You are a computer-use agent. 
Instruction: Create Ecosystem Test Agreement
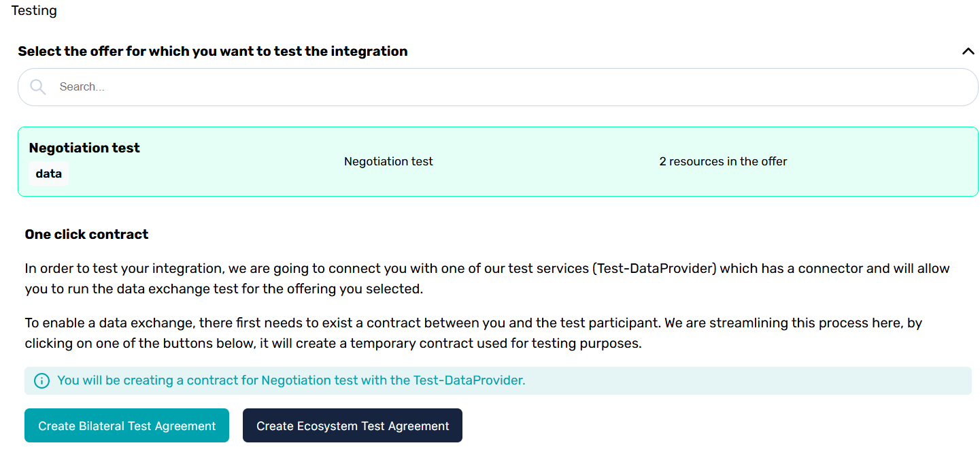tap(352, 426)
